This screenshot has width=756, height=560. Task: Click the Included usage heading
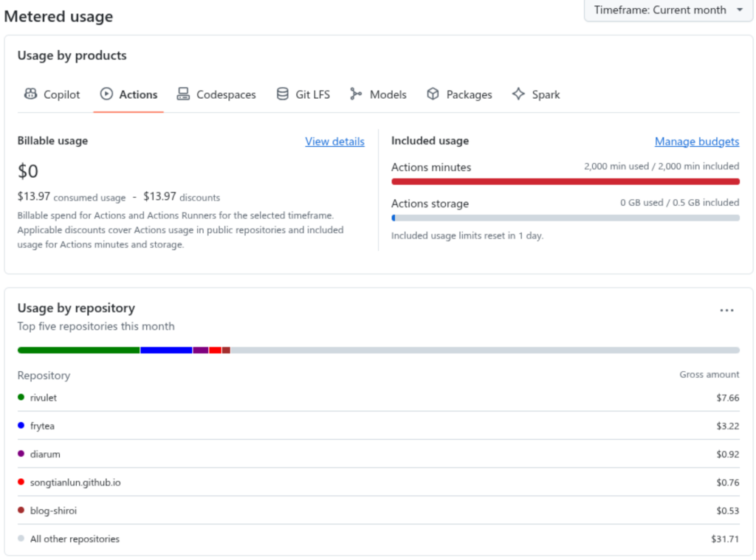click(x=430, y=141)
